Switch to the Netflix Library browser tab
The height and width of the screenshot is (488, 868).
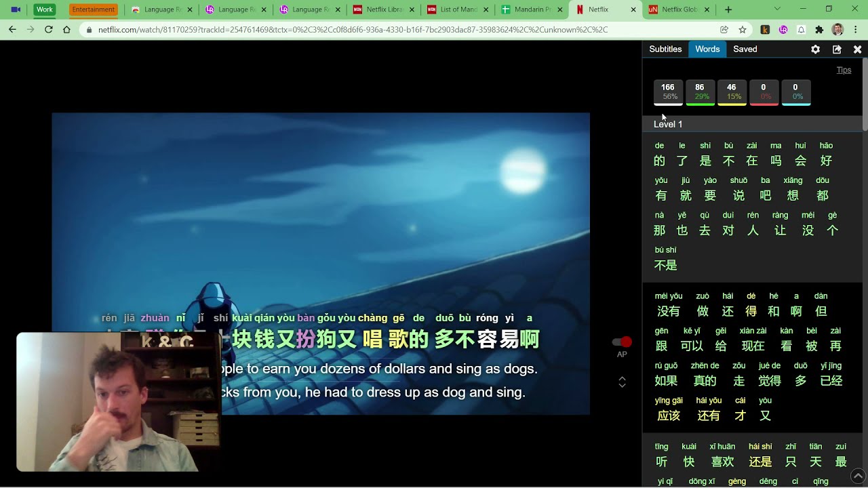pos(384,9)
